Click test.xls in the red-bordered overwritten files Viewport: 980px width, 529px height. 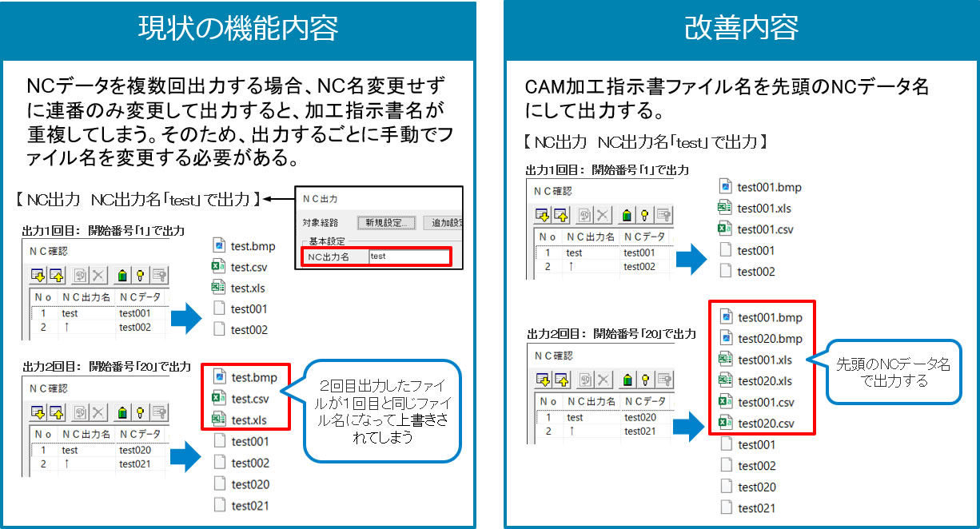pyautogui.click(x=248, y=420)
